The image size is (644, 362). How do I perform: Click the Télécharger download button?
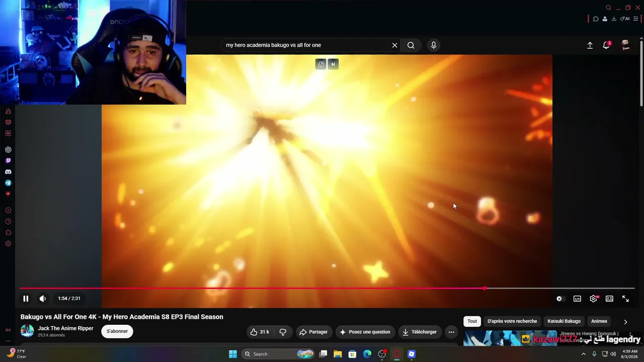click(420, 332)
